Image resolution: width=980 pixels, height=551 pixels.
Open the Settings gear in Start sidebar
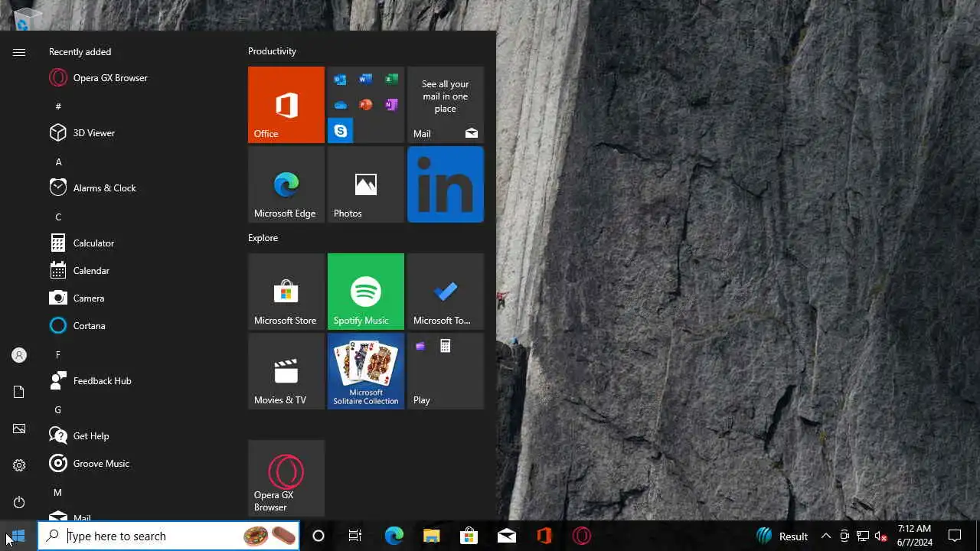coord(19,465)
